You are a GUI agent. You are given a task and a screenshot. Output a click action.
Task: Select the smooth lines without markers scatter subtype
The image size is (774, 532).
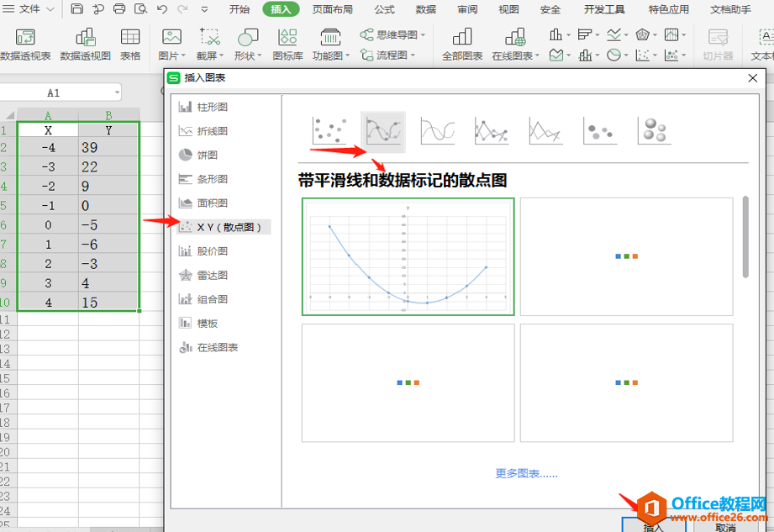tap(438, 131)
